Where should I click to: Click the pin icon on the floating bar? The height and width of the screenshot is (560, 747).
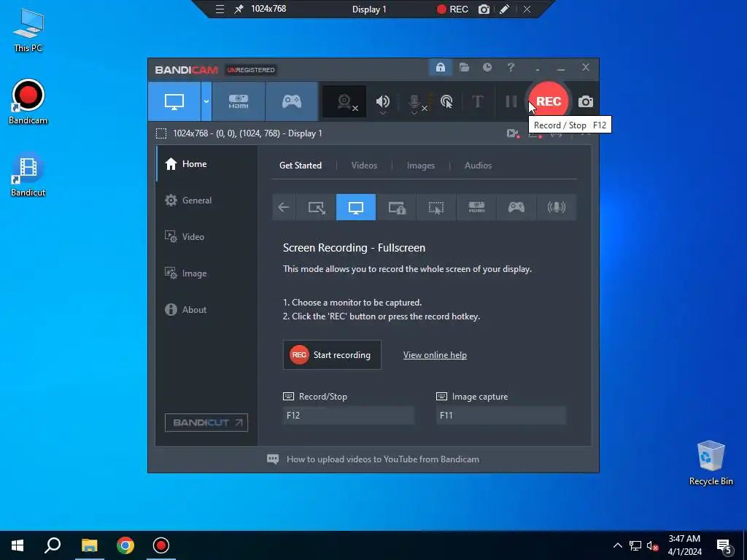click(239, 9)
